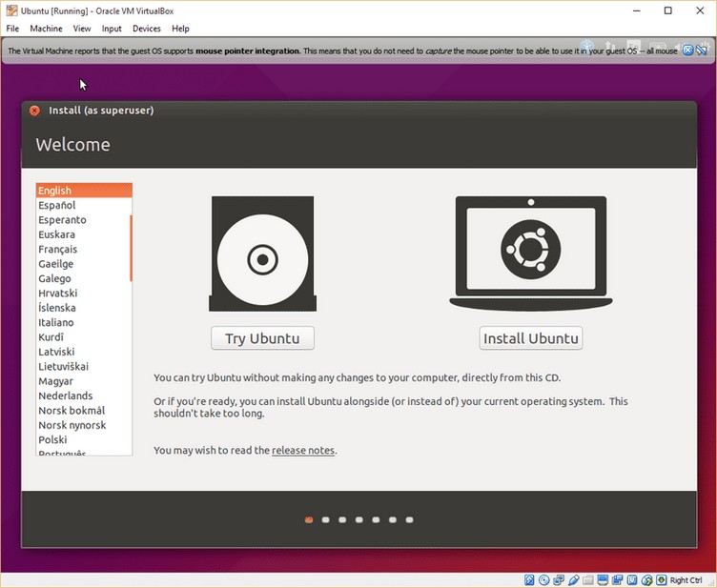Select Gaeilge in the language list

point(84,264)
